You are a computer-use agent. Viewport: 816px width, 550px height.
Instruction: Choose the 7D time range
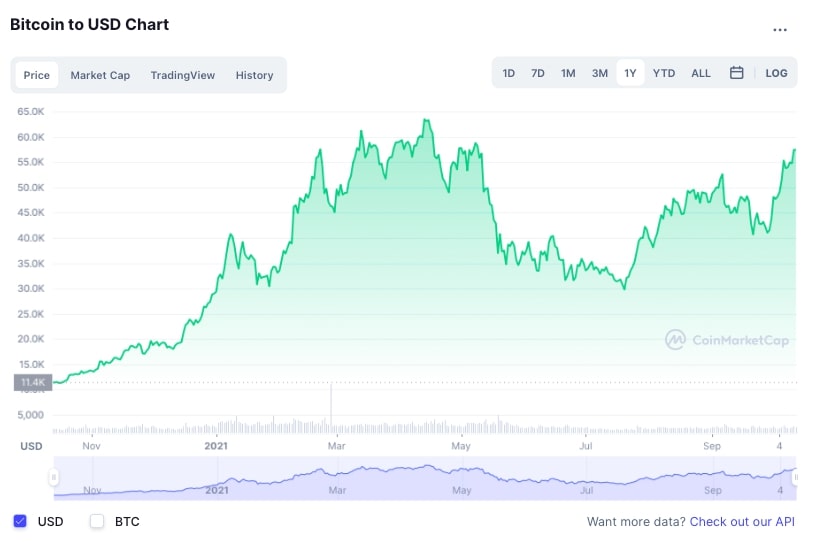pos(538,73)
